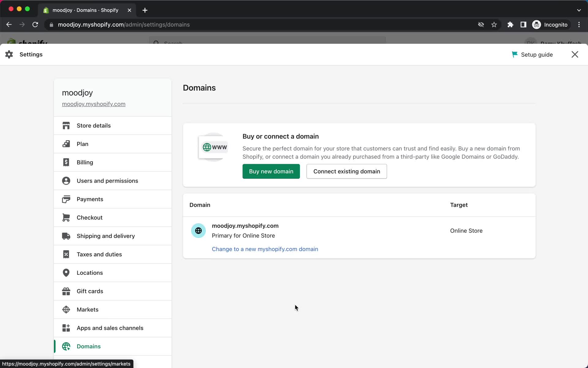Image resolution: width=588 pixels, height=368 pixels.
Task: Expand the Markets settings section
Action: (x=87, y=309)
